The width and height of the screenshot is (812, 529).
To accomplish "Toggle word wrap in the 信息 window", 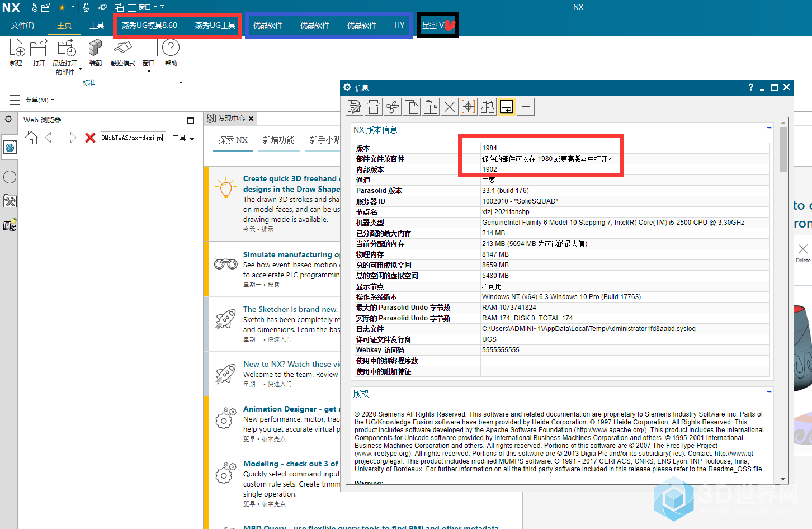I will pyautogui.click(x=507, y=106).
